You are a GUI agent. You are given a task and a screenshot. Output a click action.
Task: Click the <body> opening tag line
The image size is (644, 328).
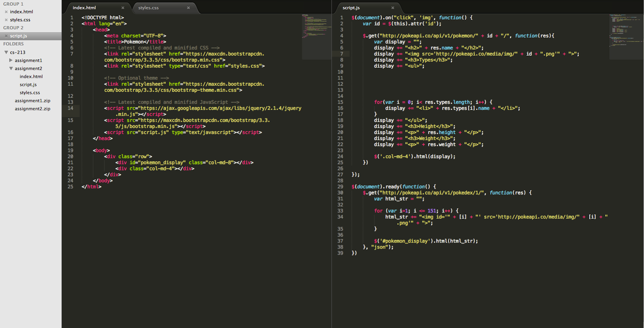click(101, 151)
